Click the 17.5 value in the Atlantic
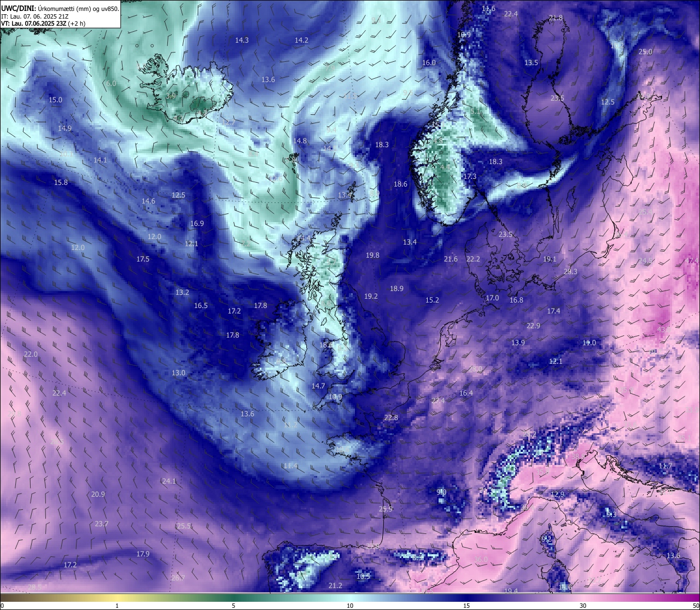 click(143, 259)
